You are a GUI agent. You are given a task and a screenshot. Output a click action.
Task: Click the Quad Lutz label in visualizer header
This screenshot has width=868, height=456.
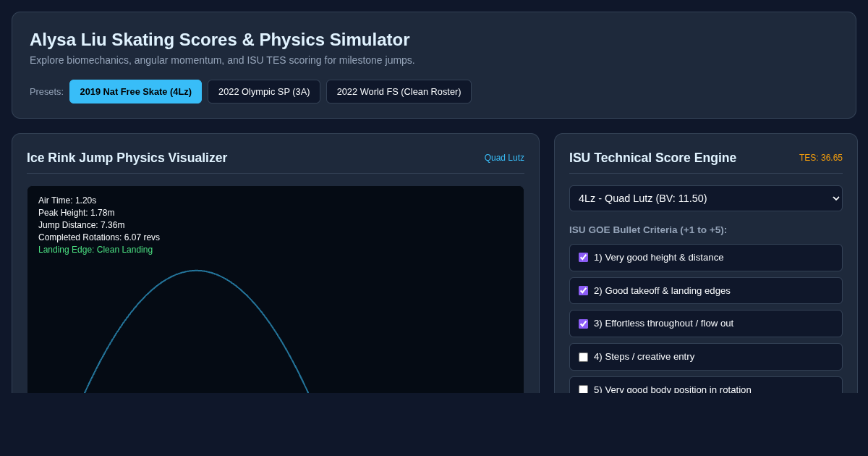(504, 158)
